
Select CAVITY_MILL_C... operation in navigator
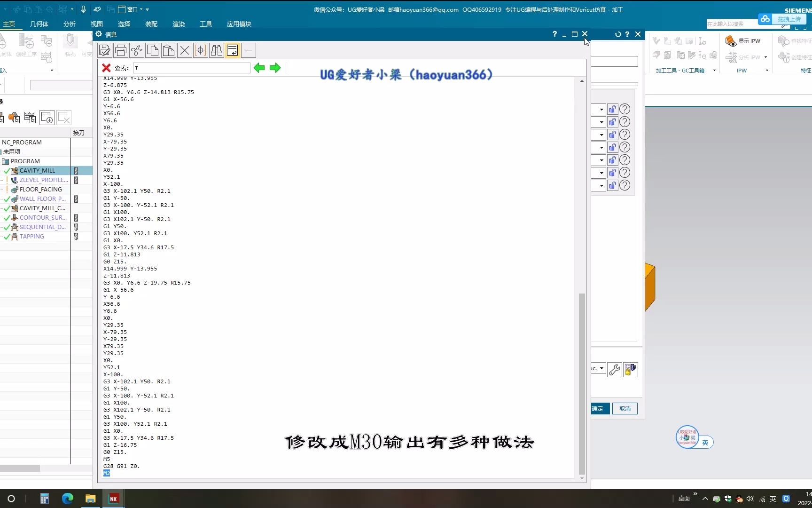(x=42, y=208)
